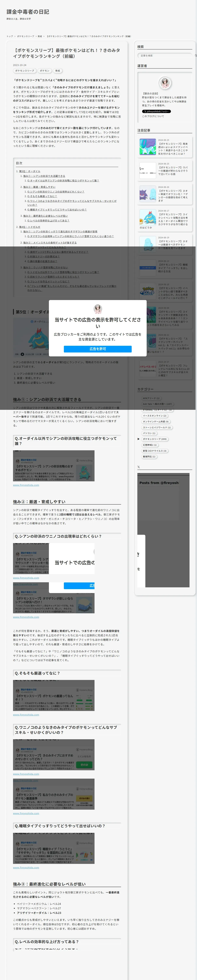Select the ポケモン tag under the date
The image size is (197, 980).
pyautogui.click(x=45, y=71)
